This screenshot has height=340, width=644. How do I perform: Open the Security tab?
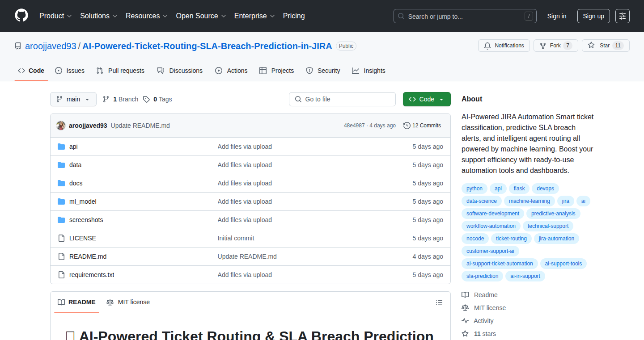pyautogui.click(x=323, y=71)
